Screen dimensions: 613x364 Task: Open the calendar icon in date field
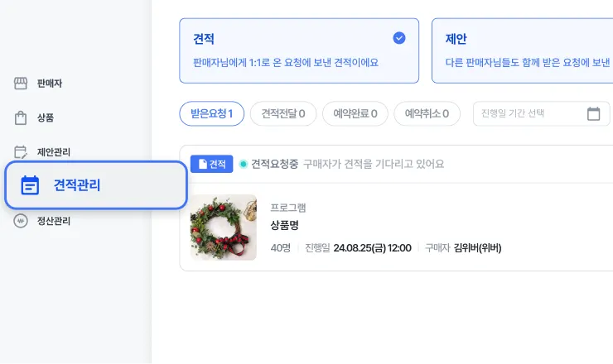593,113
